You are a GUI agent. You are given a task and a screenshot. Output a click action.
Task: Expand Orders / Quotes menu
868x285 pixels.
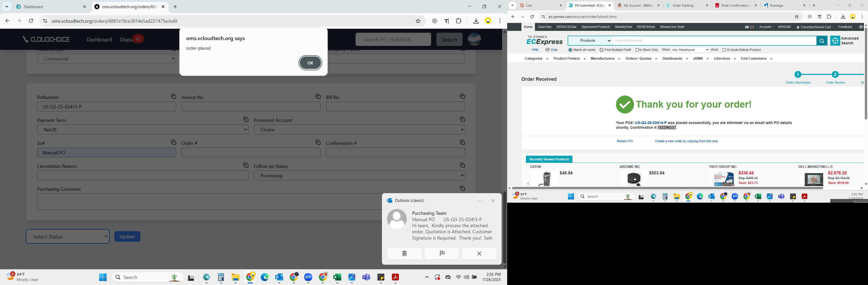pyautogui.click(x=641, y=59)
